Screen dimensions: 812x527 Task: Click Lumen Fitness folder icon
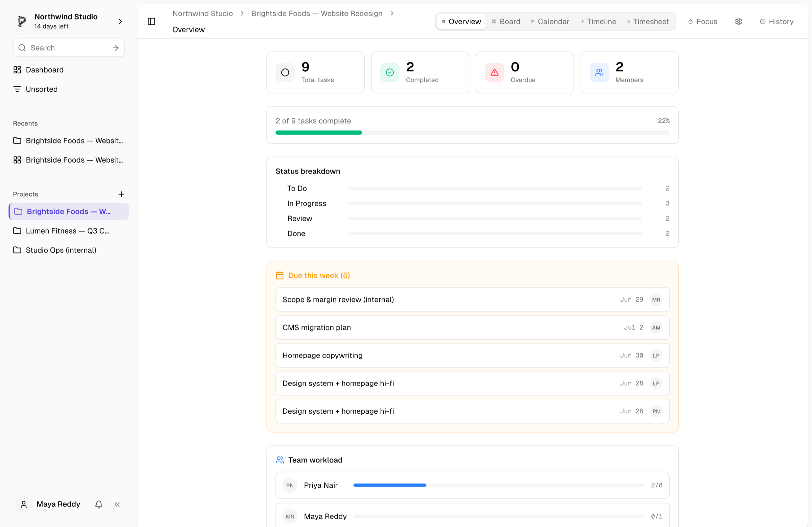point(17,231)
